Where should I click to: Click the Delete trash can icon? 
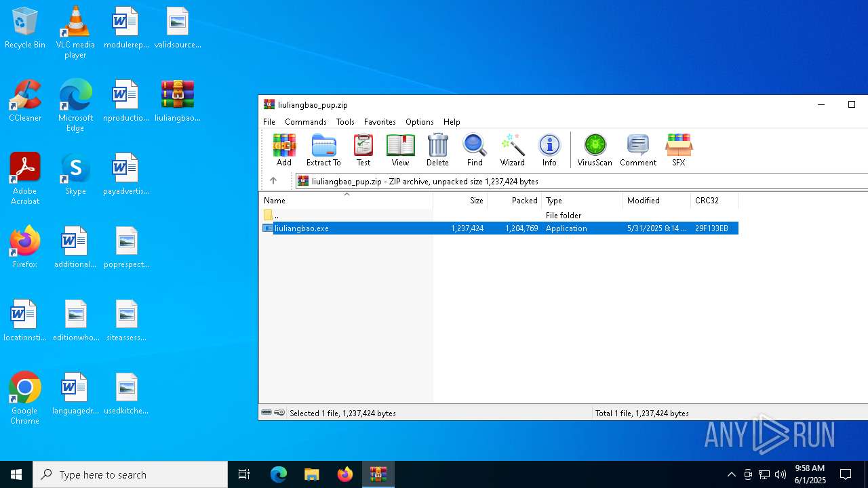tap(437, 150)
